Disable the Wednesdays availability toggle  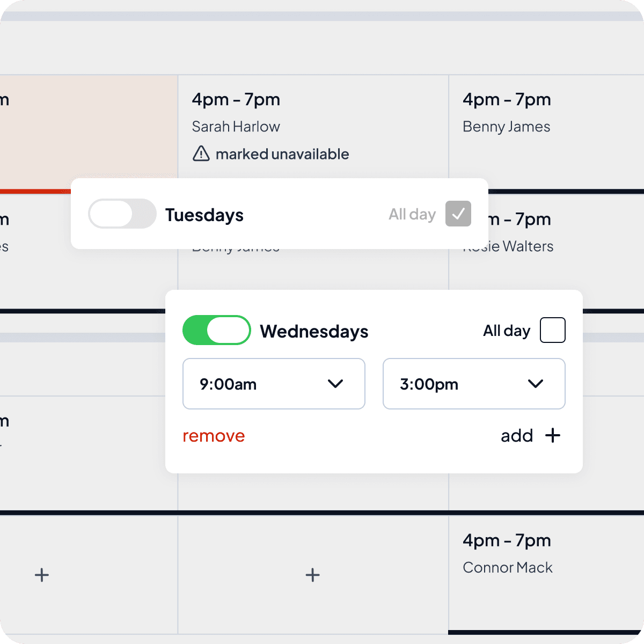click(217, 330)
